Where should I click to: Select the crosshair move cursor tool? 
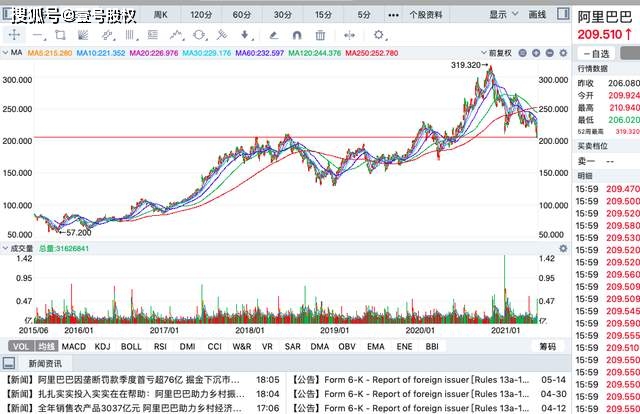tap(14, 35)
